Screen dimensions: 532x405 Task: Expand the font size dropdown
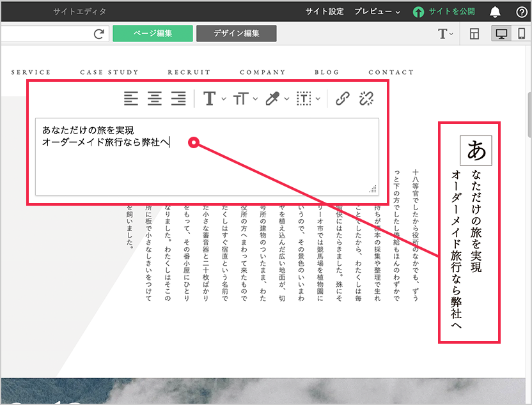click(245, 98)
